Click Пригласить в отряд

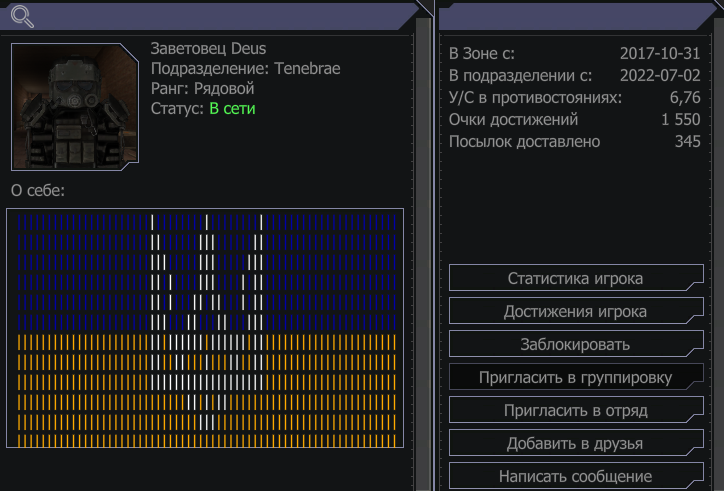(576, 410)
